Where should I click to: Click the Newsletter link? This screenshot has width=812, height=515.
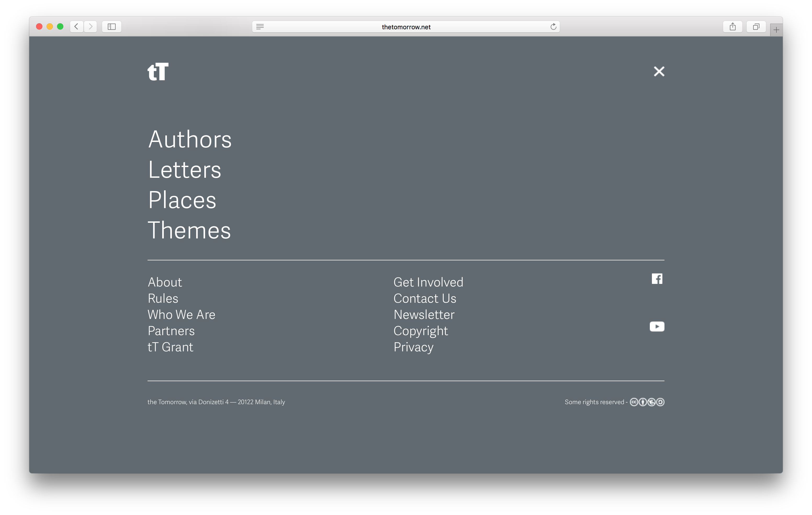[x=424, y=314]
